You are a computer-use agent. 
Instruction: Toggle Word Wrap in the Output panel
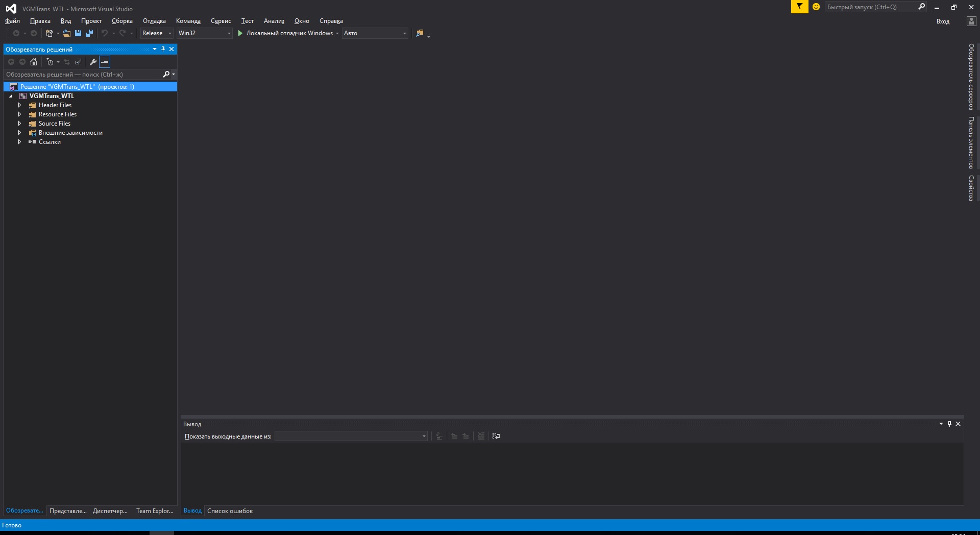[496, 436]
